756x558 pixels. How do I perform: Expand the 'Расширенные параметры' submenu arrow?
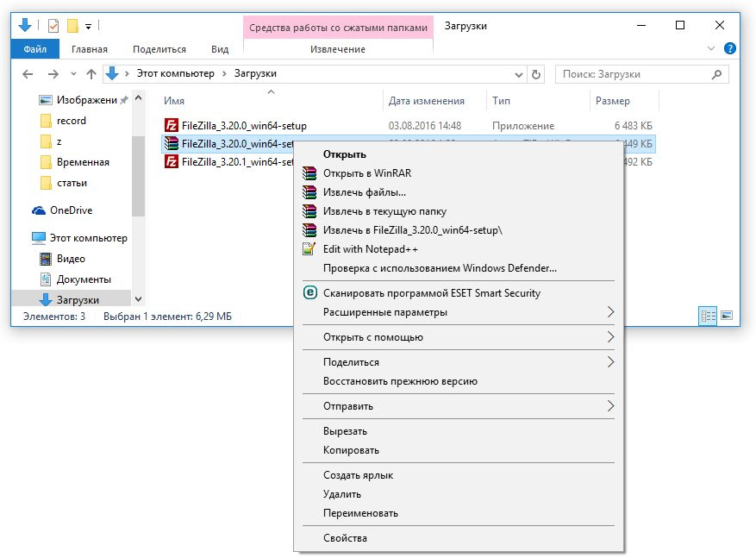click(610, 312)
